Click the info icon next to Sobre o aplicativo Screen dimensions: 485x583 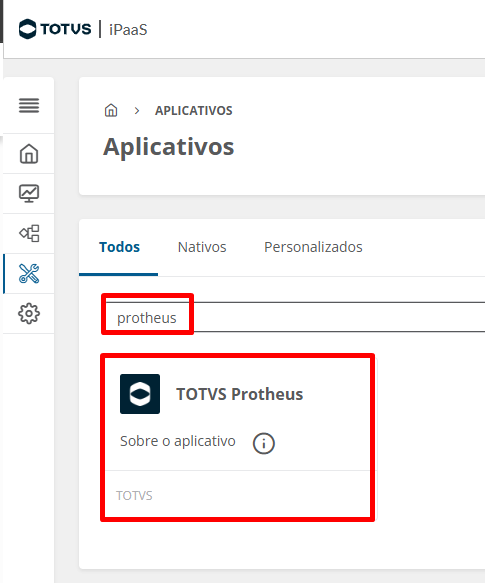pyautogui.click(x=264, y=443)
